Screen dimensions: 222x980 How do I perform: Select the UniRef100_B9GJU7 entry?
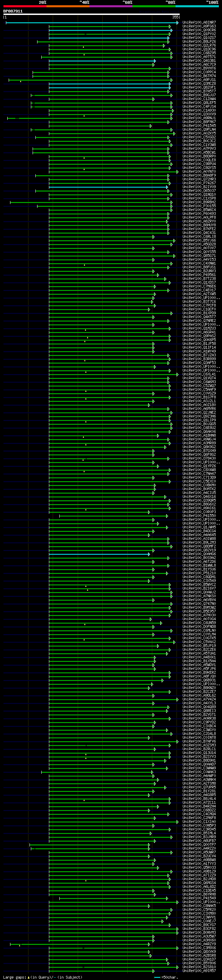point(199,95)
